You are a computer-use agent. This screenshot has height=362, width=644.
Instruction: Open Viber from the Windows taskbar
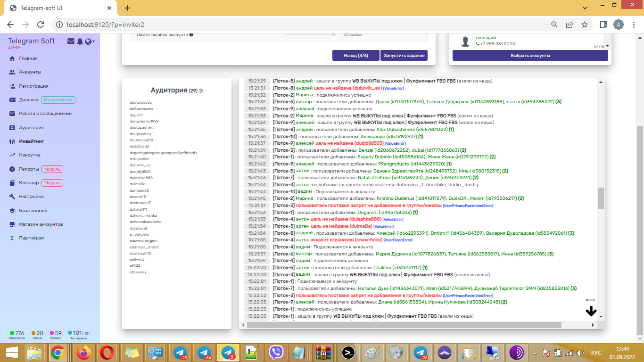point(276,353)
